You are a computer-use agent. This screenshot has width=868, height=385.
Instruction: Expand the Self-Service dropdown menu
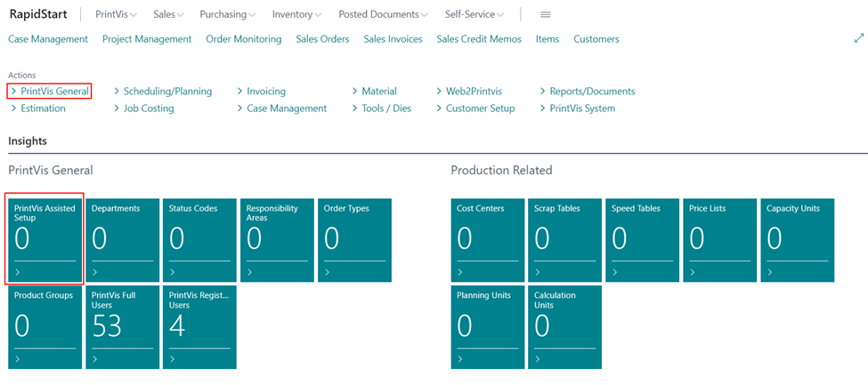(475, 14)
